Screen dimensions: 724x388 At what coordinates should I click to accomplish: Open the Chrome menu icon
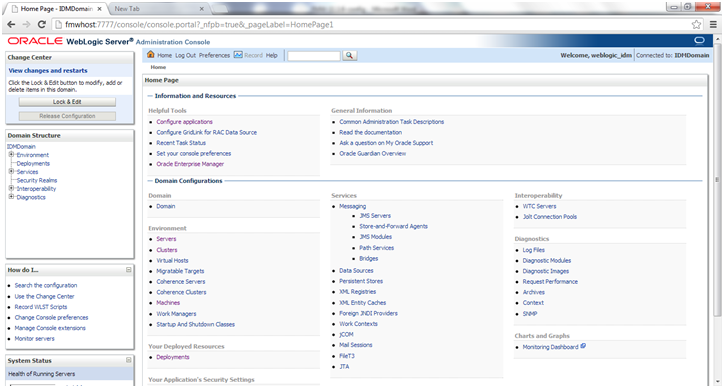(x=713, y=24)
